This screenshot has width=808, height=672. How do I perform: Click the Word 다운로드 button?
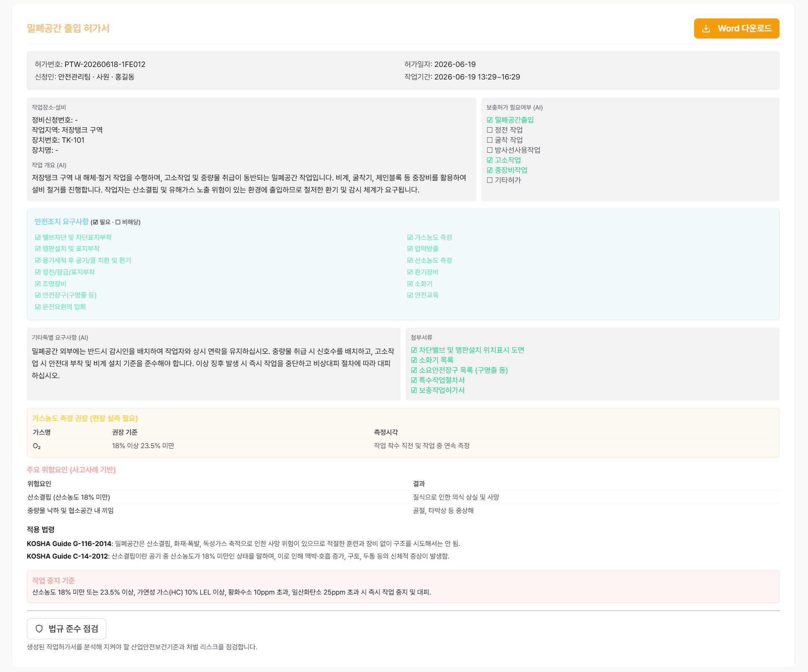click(736, 28)
